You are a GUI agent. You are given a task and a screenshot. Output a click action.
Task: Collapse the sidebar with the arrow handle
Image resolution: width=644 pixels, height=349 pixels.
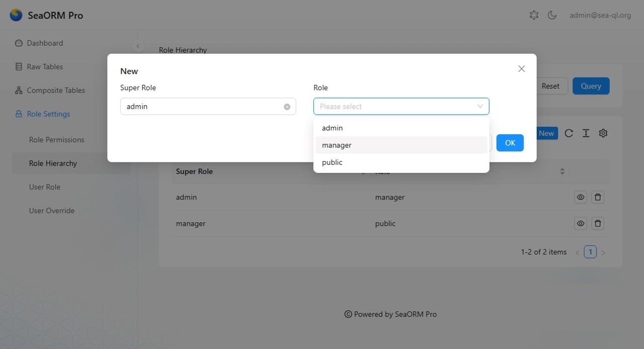point(138,46)
